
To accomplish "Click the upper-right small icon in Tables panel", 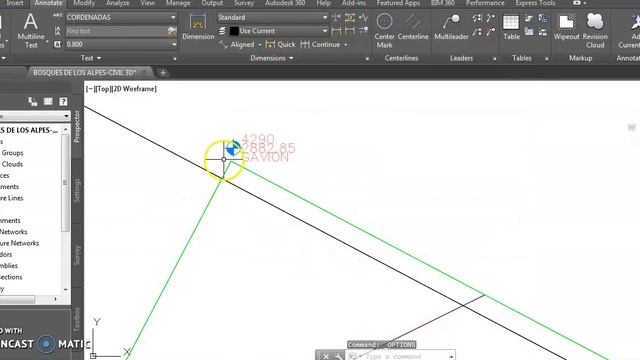I will click(x=543, y=18).
